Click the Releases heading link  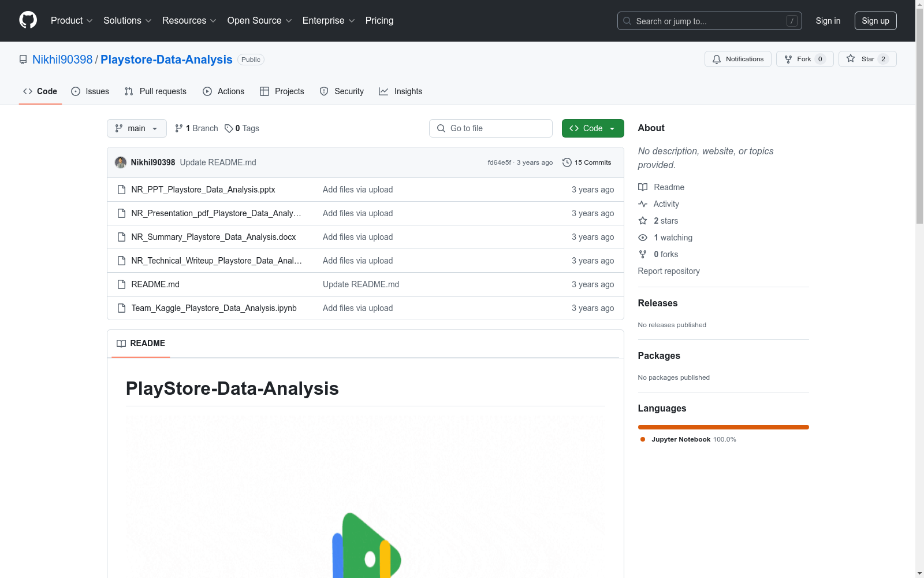(x=658, y=303)
